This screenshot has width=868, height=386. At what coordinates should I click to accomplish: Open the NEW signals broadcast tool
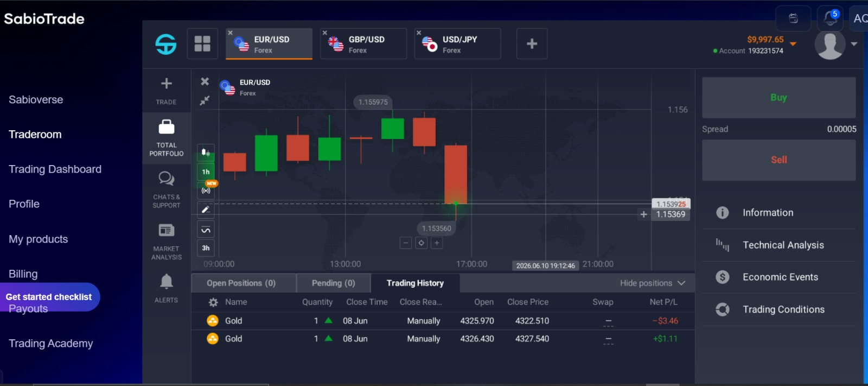click(206, 189)
